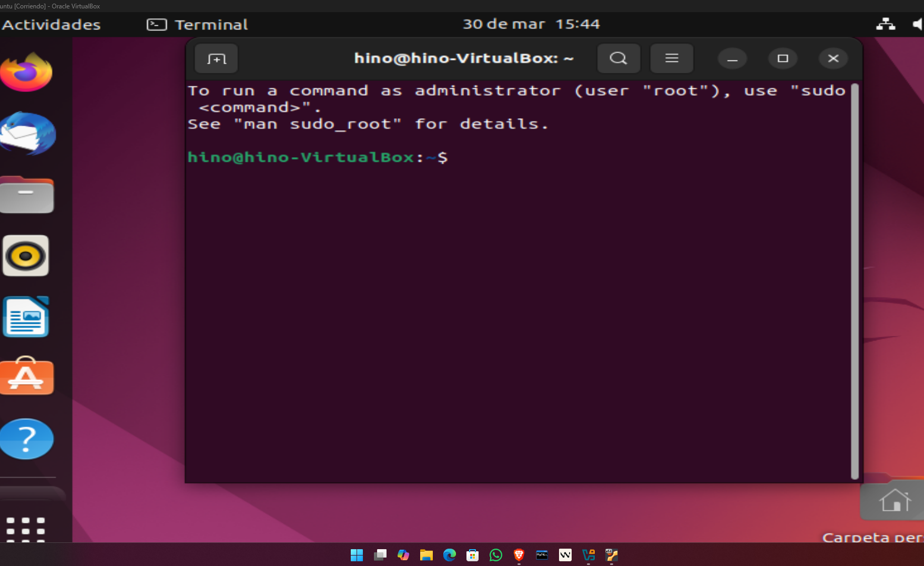Maximize the terminal window

point(783,58)
